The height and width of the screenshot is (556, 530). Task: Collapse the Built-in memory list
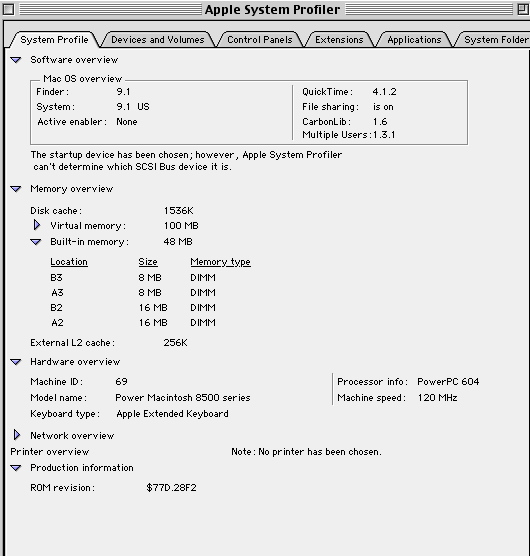36,242
